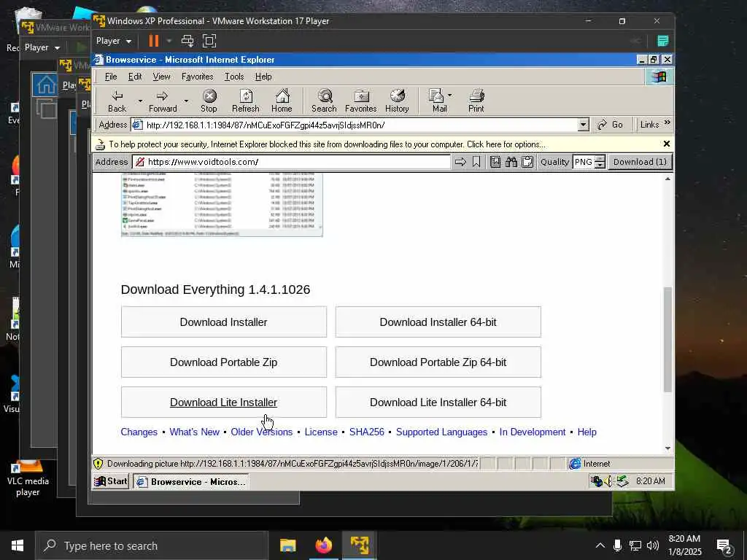Open the Changes link
The height and width of the screenshot is (560, 747).
139,432
